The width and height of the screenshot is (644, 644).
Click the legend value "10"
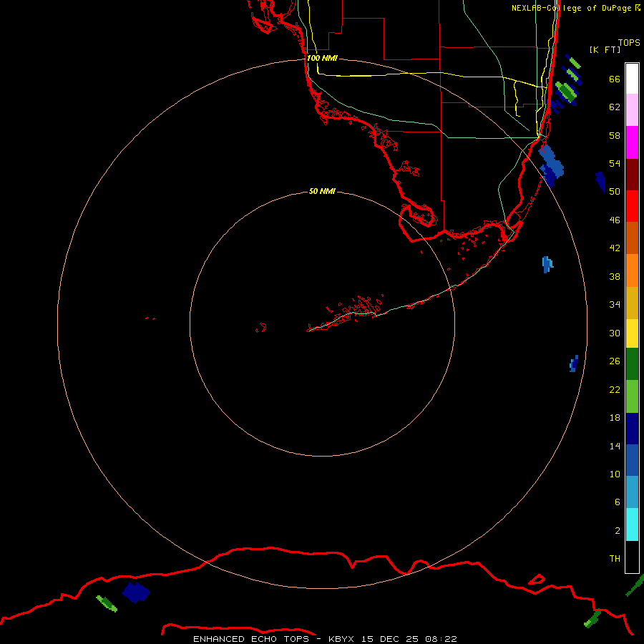pos(615,474)
